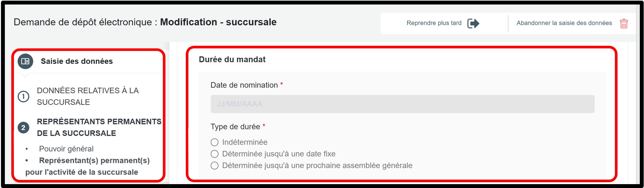Click the Saisie des données header text
Viewport: 644px width, 188px height.
click(x=77, y=61)
